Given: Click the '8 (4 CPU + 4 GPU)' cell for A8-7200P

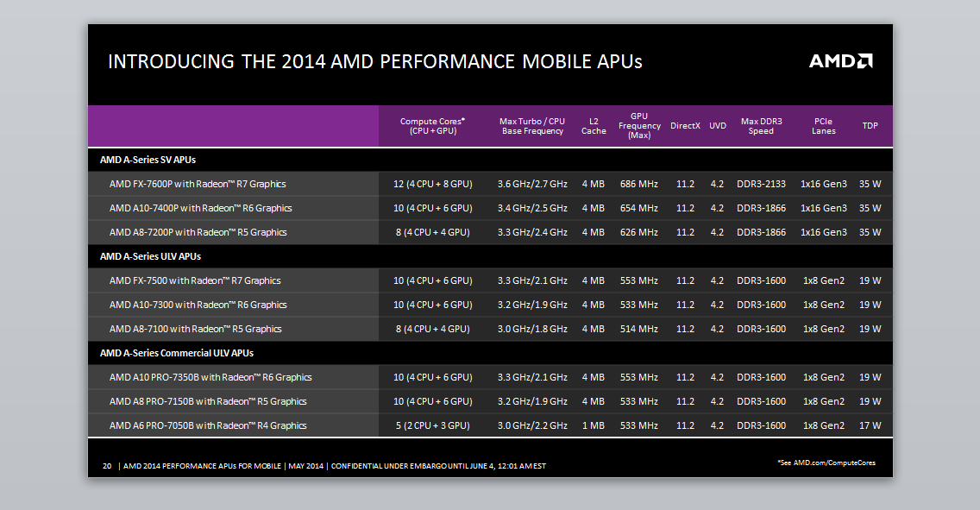Looking at the screenshot, I should coord(432,232).
